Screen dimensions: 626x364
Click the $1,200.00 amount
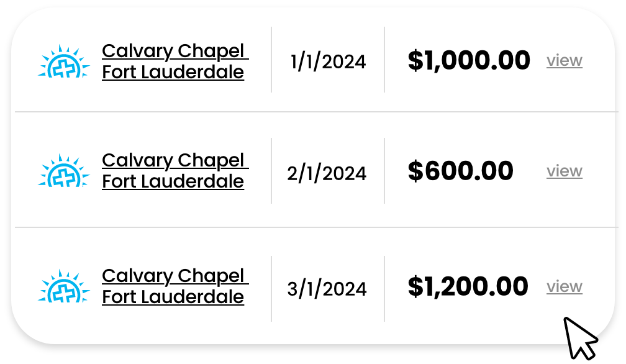468,286
